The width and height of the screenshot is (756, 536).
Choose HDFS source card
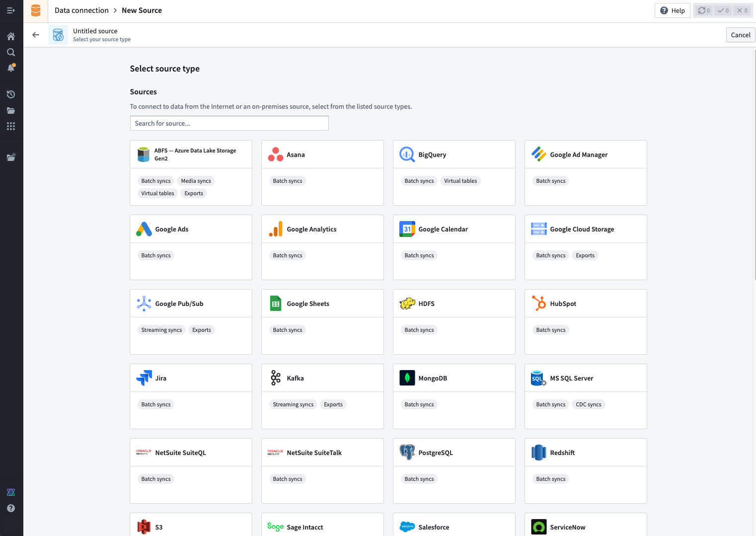point(454,322)
